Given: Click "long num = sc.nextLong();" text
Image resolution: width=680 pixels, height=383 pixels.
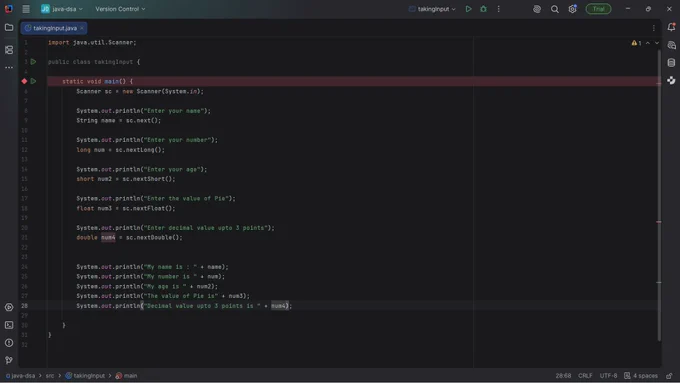Looking at the screenshot, I should click(121, 150).
